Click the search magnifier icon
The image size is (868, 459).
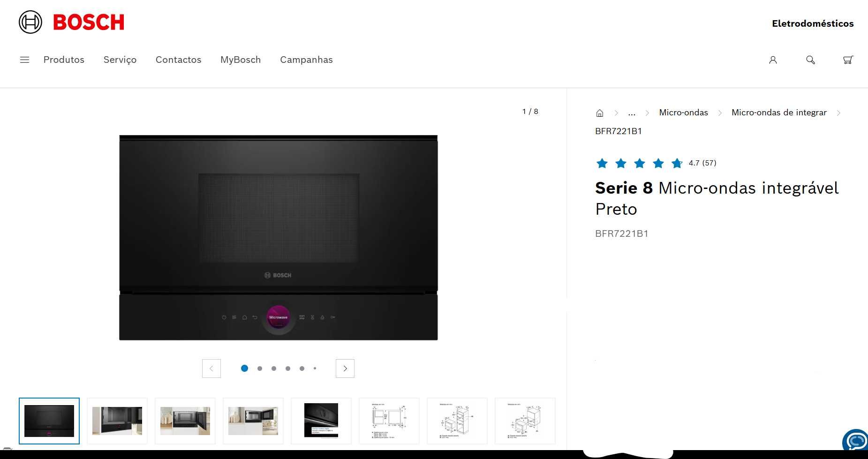pos(810,60)
